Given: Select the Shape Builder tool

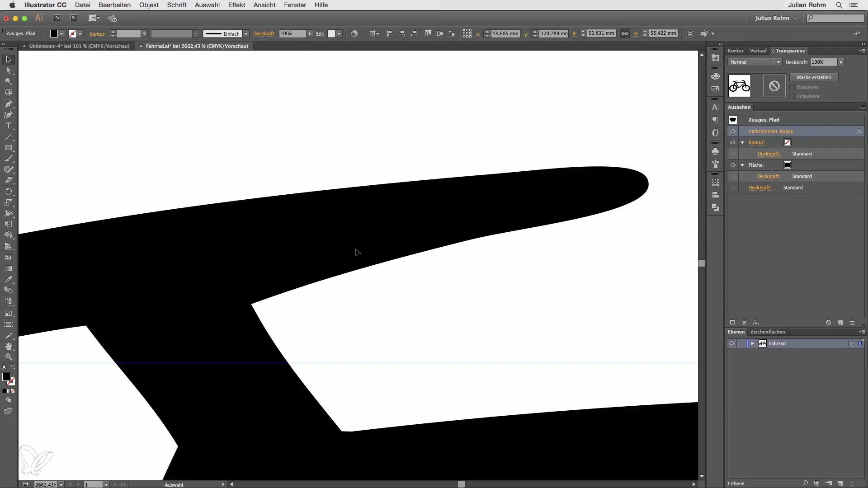Looking at the screenshot, I should click(9, 235).
